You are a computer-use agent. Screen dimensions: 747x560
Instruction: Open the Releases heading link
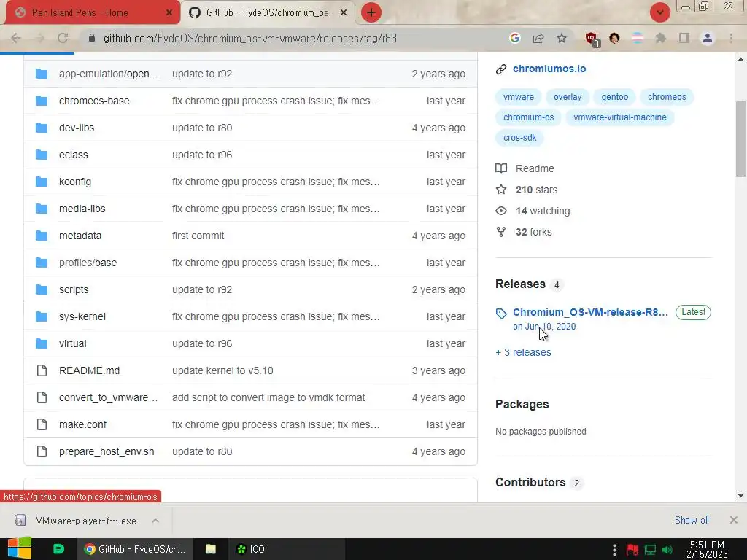pyautogui.click(x=520, y=284)
